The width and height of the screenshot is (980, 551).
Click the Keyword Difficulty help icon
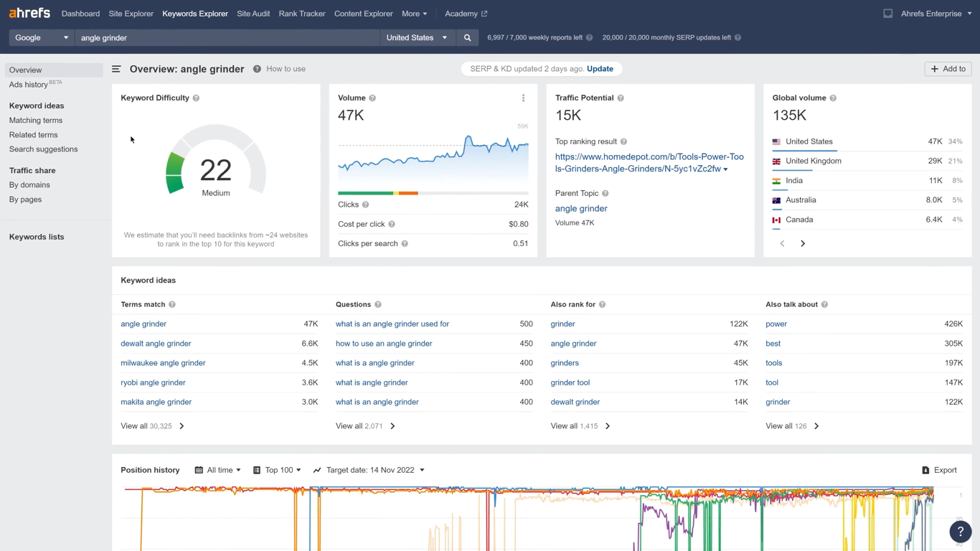(196, 98)
